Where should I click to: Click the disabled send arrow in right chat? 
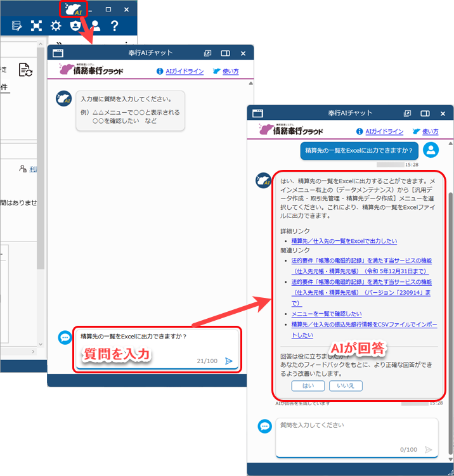point(429,449)
